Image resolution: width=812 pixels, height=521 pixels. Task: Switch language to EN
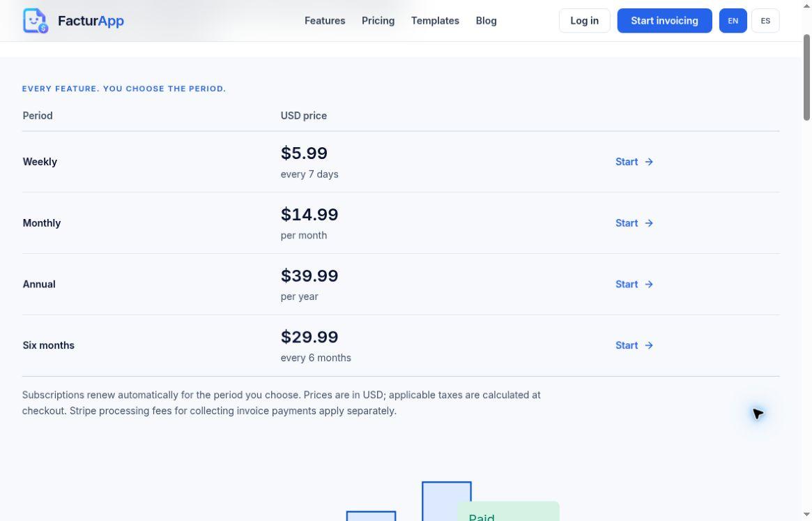click(733, 21)
